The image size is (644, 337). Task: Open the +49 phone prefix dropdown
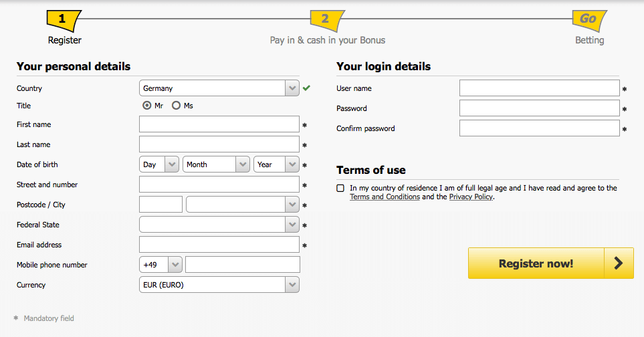tap(160, 265)
